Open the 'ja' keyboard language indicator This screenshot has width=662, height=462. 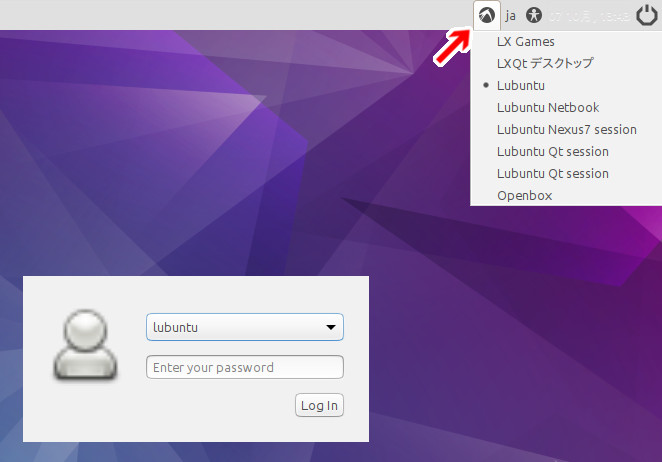[510, 16]
